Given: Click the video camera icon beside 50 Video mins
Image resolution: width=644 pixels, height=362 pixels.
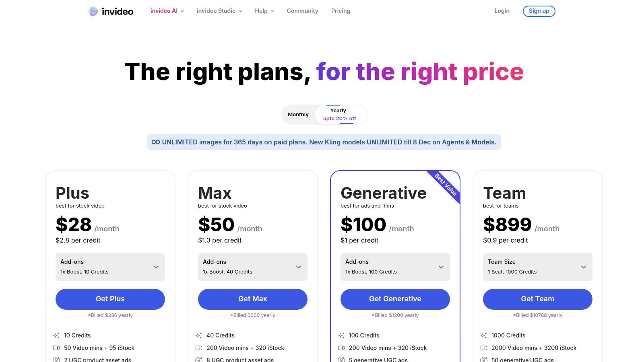Looking at the screenshot, I should 56,348.
